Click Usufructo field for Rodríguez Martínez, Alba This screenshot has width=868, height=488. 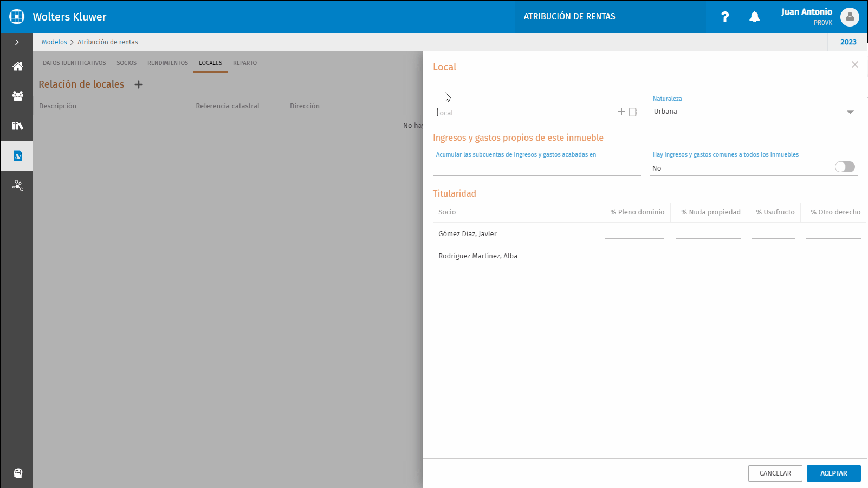773,256
